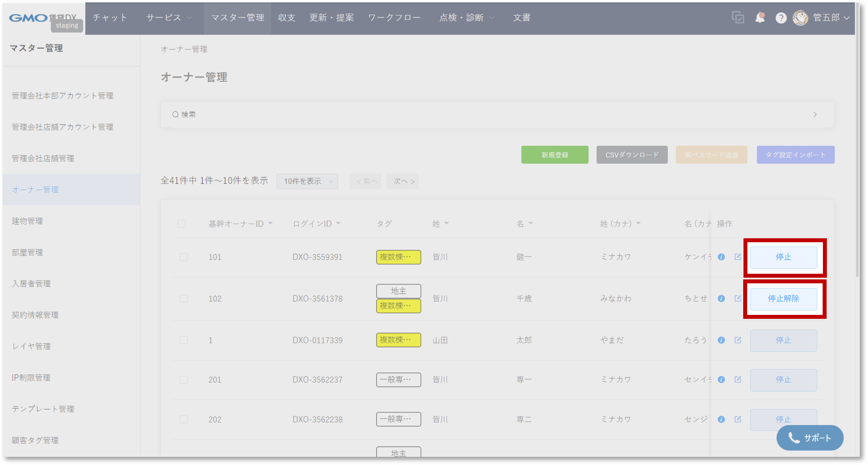Screen dimensions: 868x465
Task: Open the 10件を表示 page size dropdown
Action: [307, 181]
